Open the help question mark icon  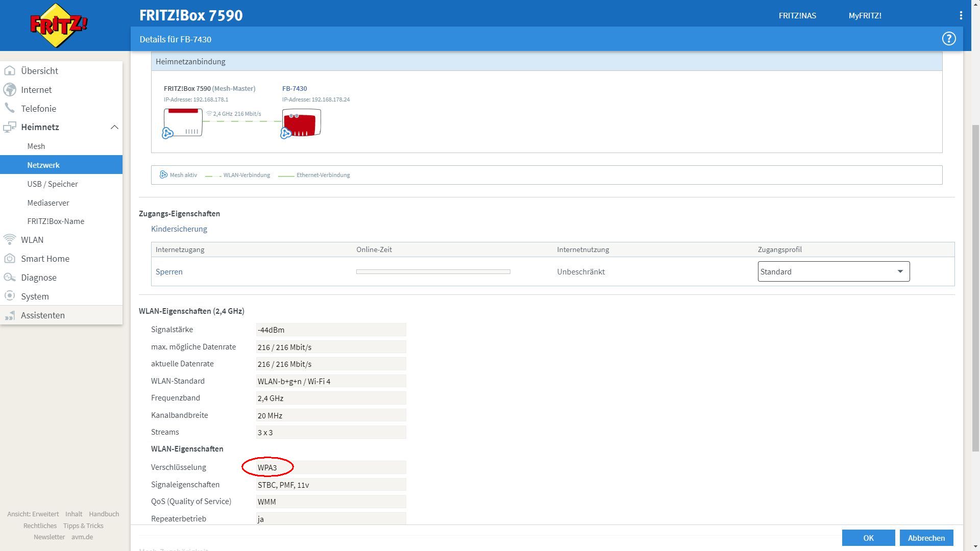point(948,39)
